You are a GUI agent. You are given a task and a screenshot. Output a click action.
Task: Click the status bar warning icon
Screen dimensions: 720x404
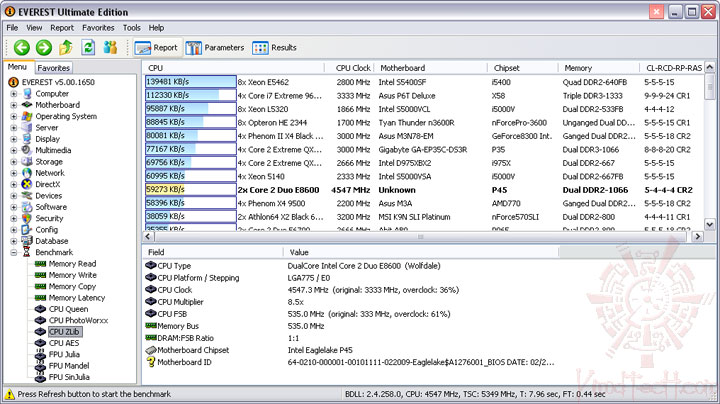9,394
